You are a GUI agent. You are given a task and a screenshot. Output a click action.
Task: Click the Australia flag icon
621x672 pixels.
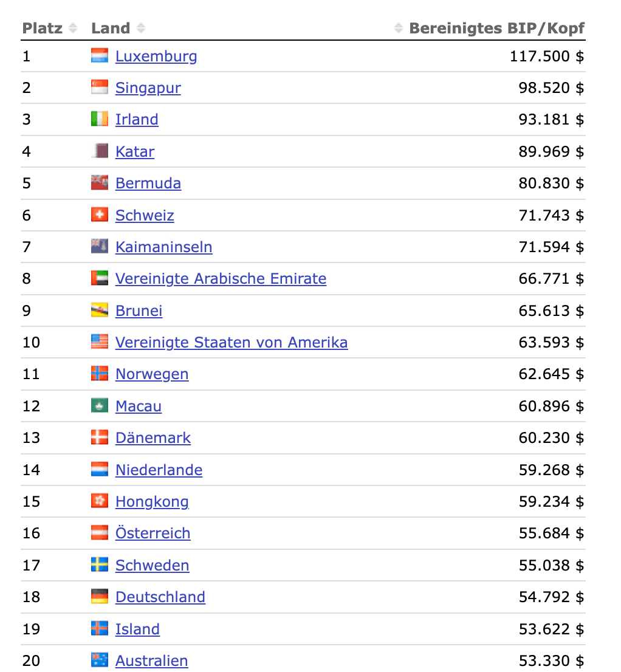[100, 660]
